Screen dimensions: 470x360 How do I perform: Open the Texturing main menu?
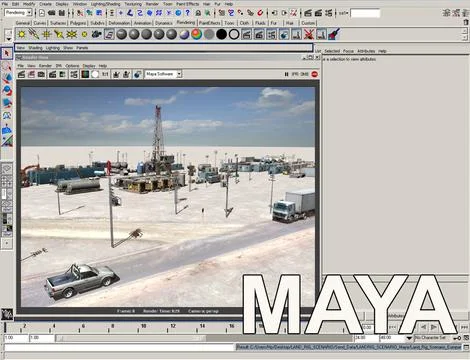pyautogui.click(x=133, y=4)
